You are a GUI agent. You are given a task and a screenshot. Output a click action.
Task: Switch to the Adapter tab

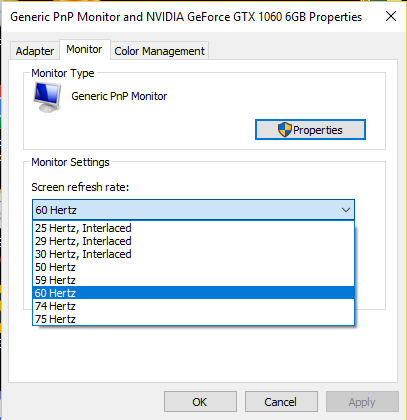pos(35,51)
